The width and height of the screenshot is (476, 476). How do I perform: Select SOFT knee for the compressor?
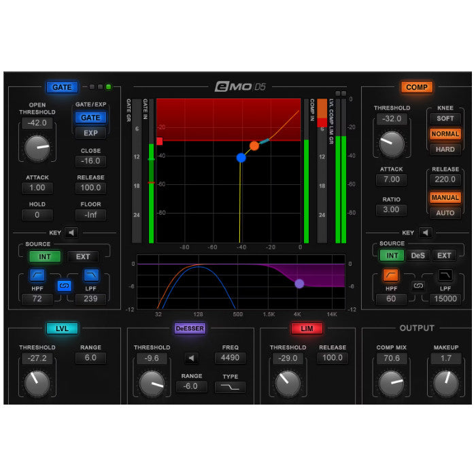coord(445,118)
